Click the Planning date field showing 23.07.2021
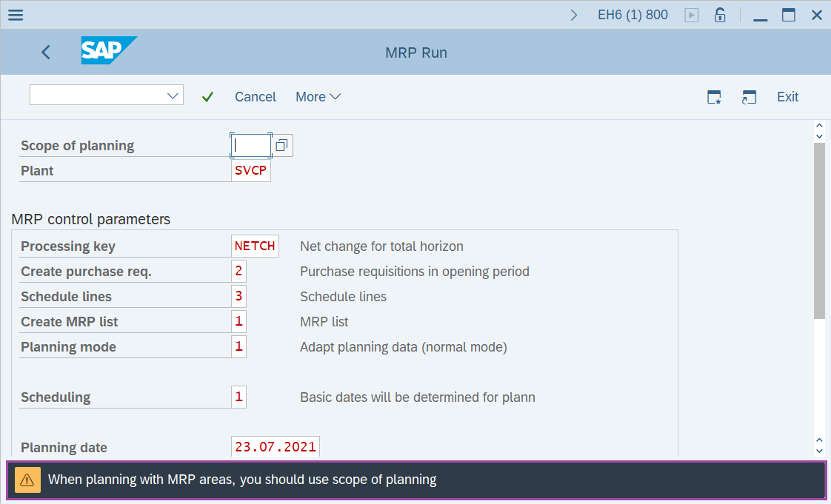831x504 pixels. pyautogui.click(x=275, y=446)
